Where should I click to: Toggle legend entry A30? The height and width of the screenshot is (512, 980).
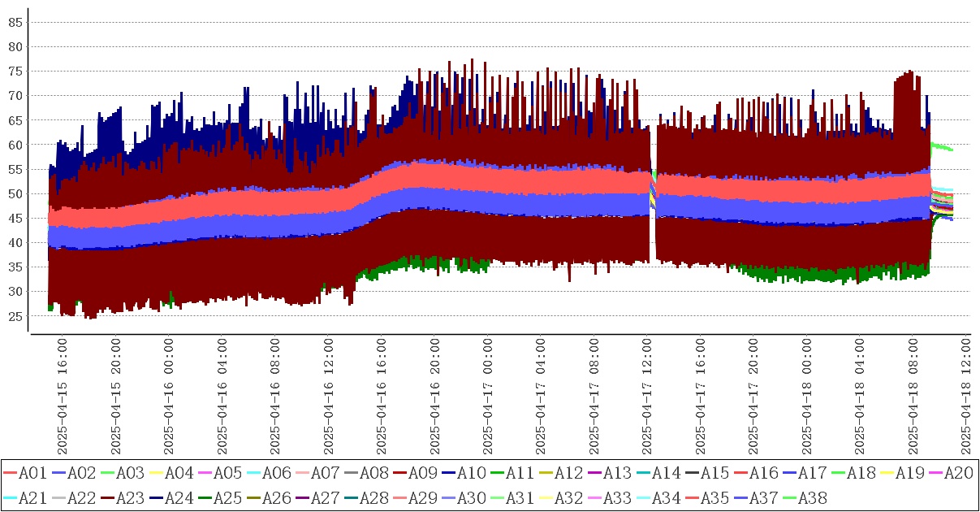point(471,497)
